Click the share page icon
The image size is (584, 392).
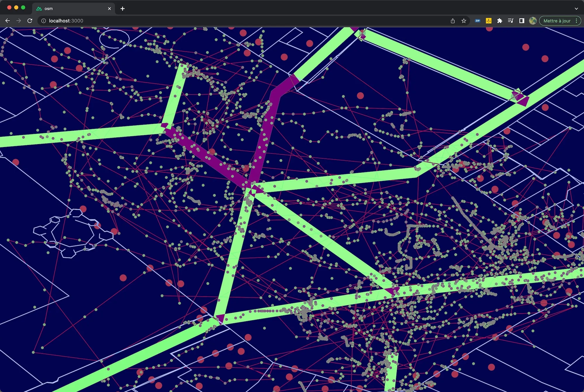coord(453,21)
